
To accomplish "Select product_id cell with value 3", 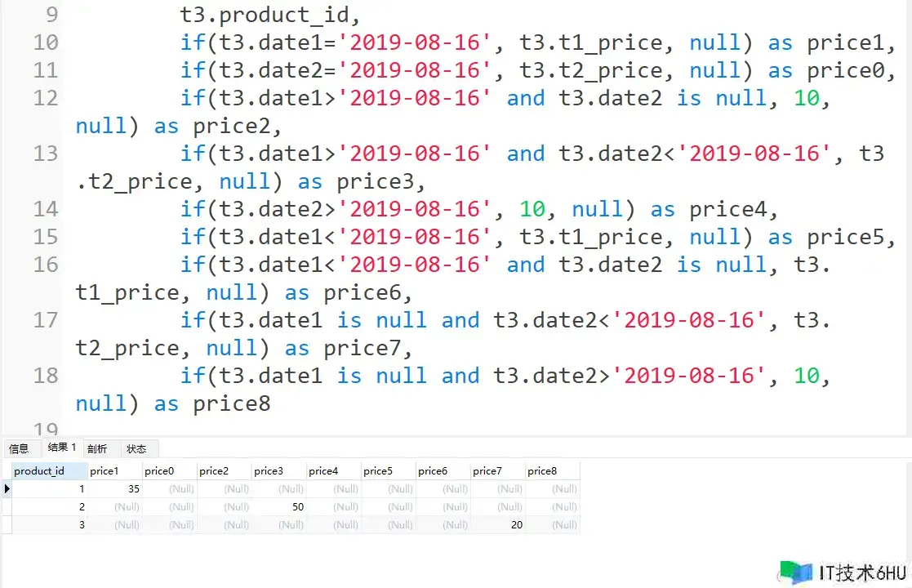I will (49, 525).
